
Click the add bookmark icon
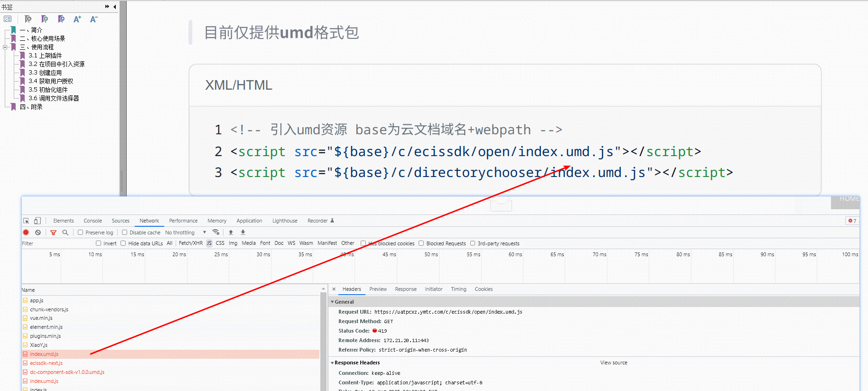[45, 19]
